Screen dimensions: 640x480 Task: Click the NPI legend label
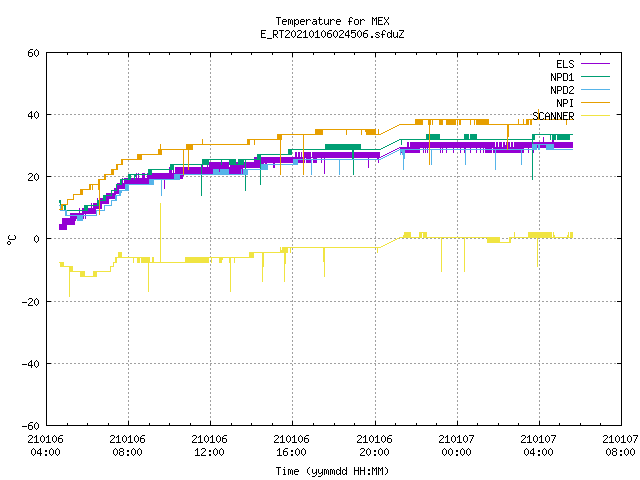[565, 103]
